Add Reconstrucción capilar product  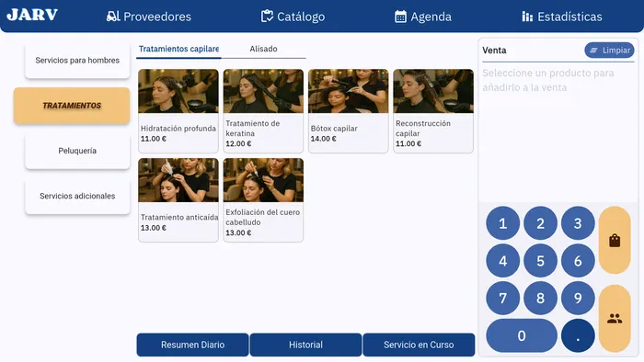(433, 110)
